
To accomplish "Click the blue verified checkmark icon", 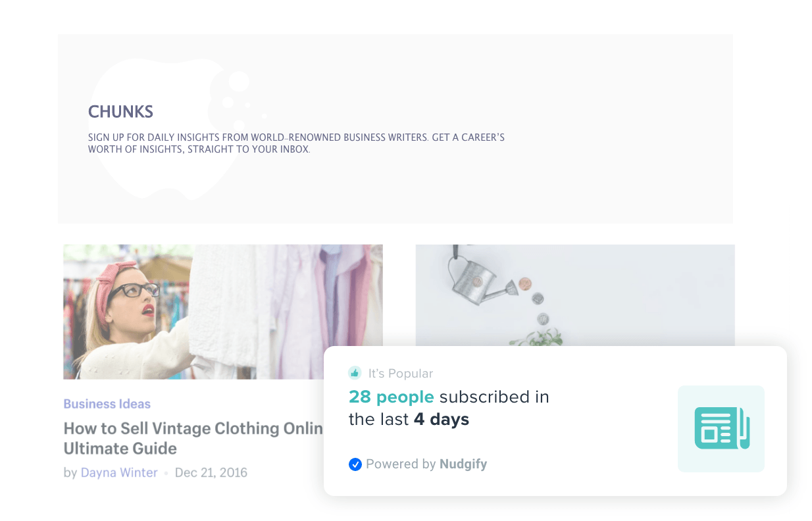I will click(x=355, y=464).
